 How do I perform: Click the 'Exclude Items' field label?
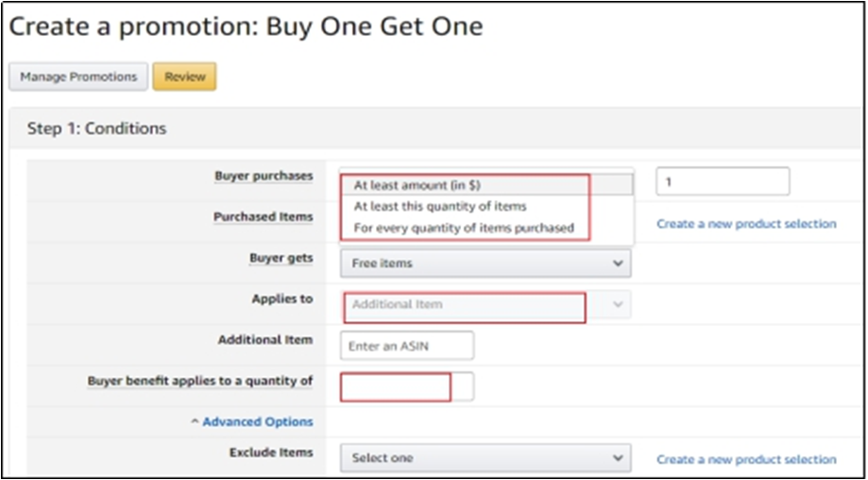(x=270, y=453)
